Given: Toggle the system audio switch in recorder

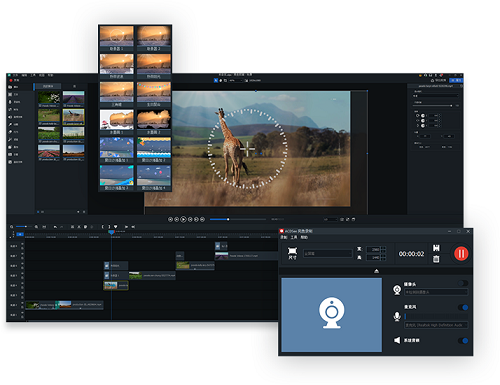Looking at the screenshot, I should [x=463, y=341].
